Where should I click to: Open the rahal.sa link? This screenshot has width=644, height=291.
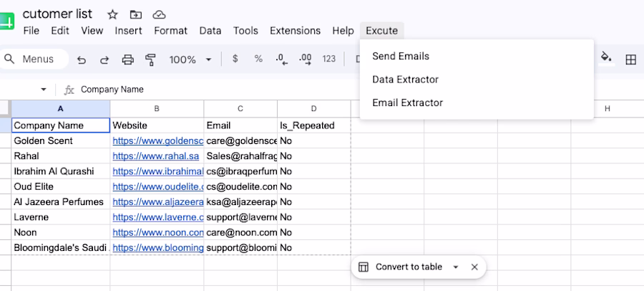tap(156, 156)
